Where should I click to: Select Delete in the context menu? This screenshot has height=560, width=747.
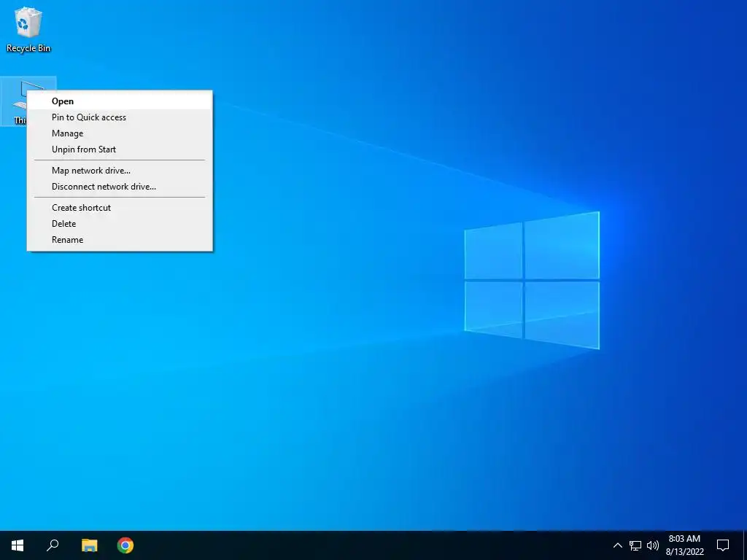(120, 224)
